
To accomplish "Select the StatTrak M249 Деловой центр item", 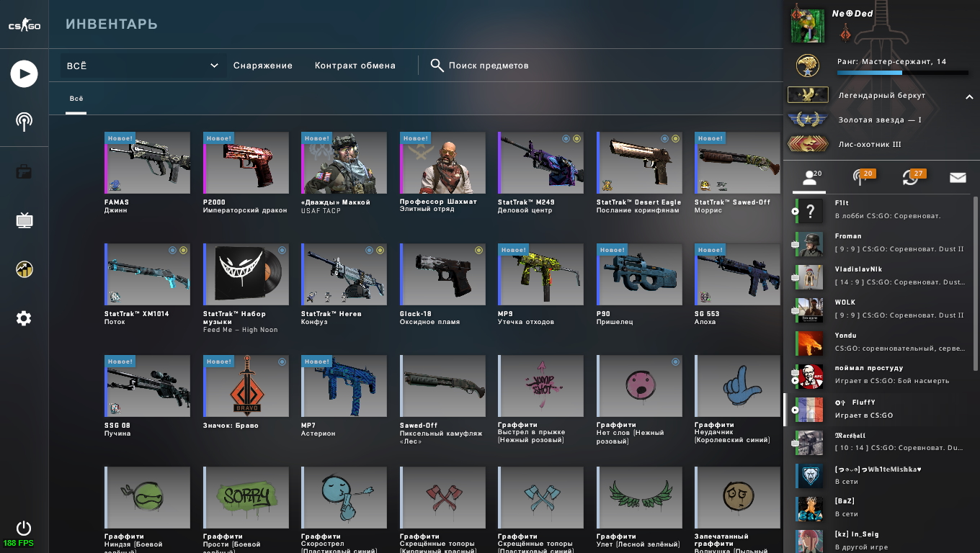I will (541, 163).
